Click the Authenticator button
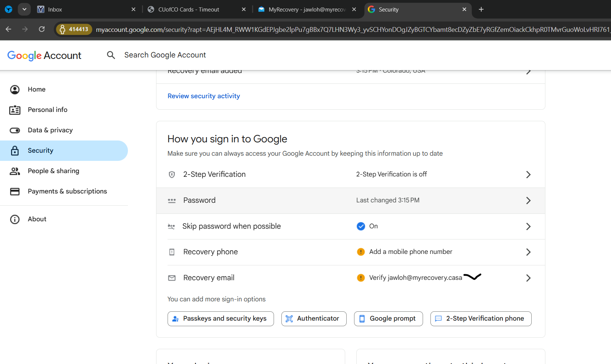611x364 pixels. point(314,319)
